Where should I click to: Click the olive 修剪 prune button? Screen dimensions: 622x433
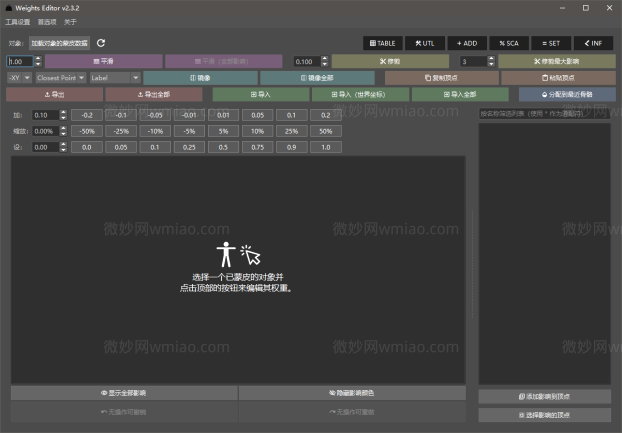[390, 61]
